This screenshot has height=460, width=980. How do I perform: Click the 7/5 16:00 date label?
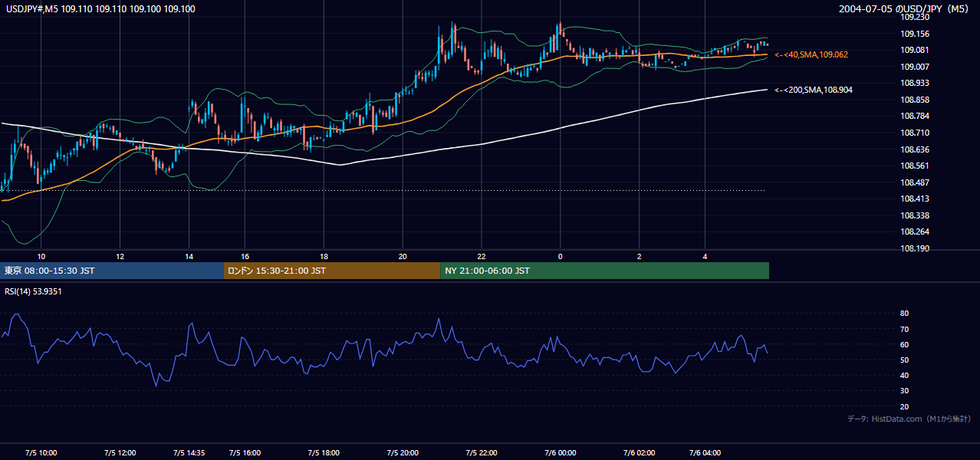click(245, 452)
